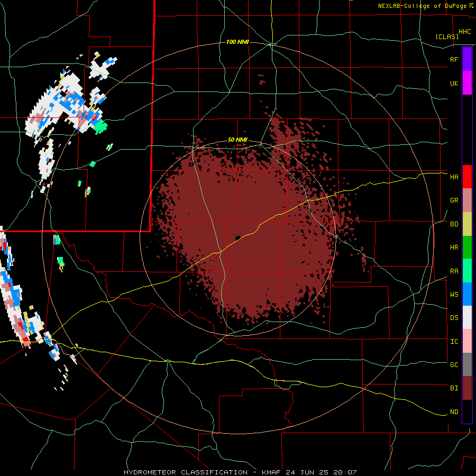Viewport: 476px width, 476px height.
Task: Click the black radar site dot at center
Action: coord(238,237)
